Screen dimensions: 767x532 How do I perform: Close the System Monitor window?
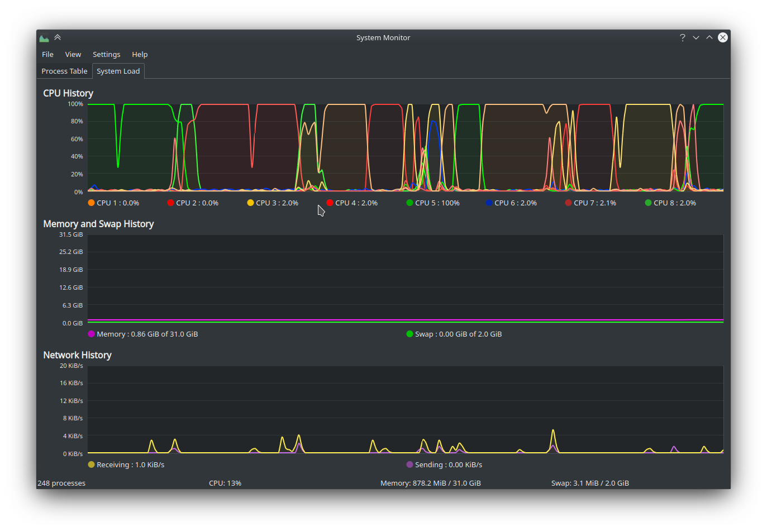(723, 37)
